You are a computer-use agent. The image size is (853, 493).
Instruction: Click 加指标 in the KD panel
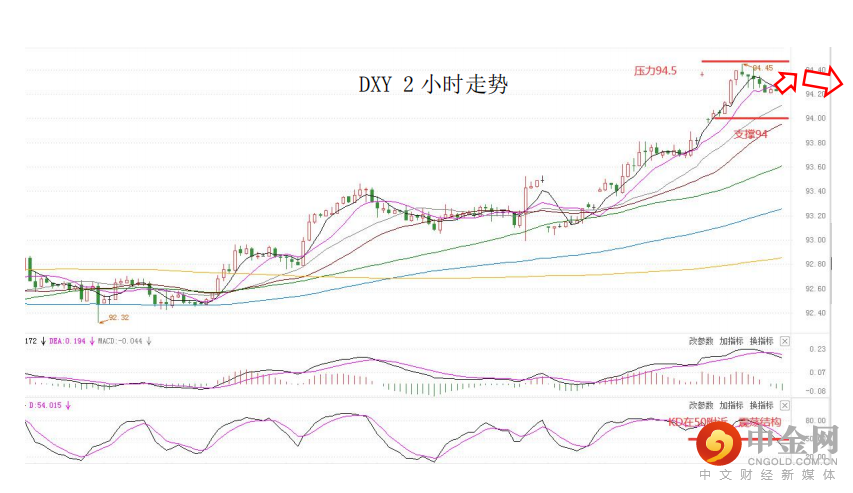(x=731, y=405)
